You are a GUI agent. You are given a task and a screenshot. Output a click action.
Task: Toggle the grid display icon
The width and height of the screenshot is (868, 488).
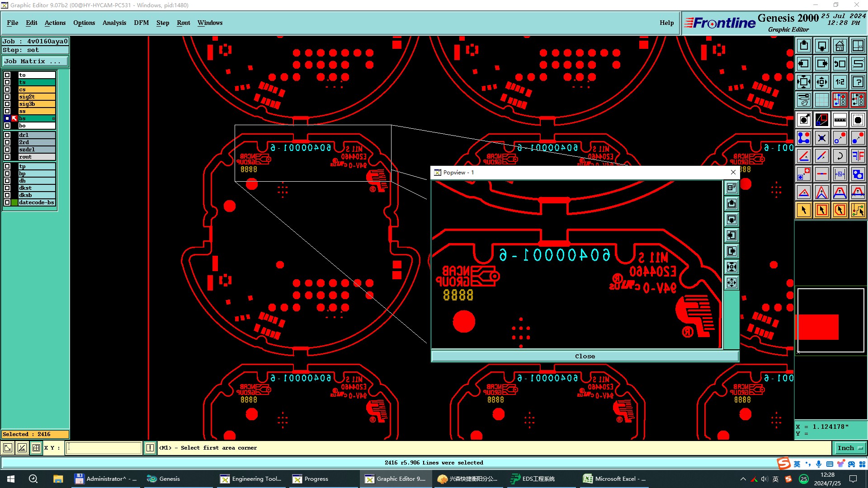click(x=822, y=100)
